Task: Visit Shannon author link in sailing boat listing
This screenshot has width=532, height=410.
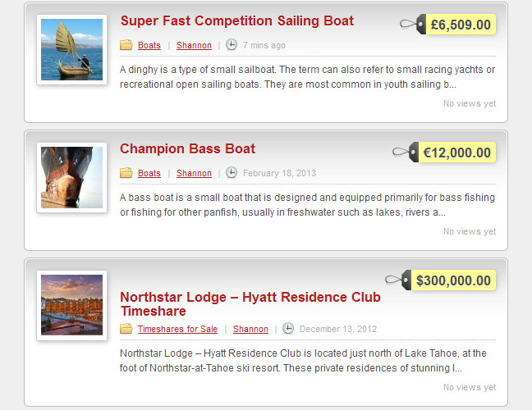Action: tap(194, 45)
